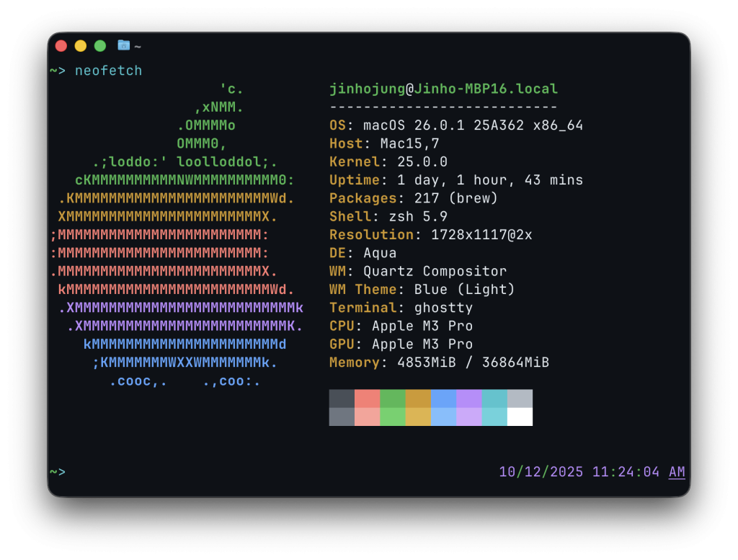
Task: Click the 10/12/2025 date in the prompt
Action: tap(541, 472)
